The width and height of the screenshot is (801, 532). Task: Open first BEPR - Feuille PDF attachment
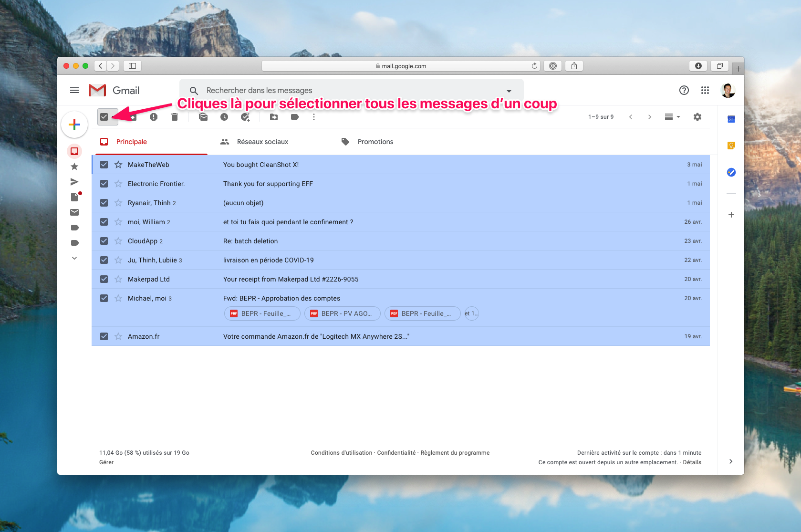[x=262, y=313]
